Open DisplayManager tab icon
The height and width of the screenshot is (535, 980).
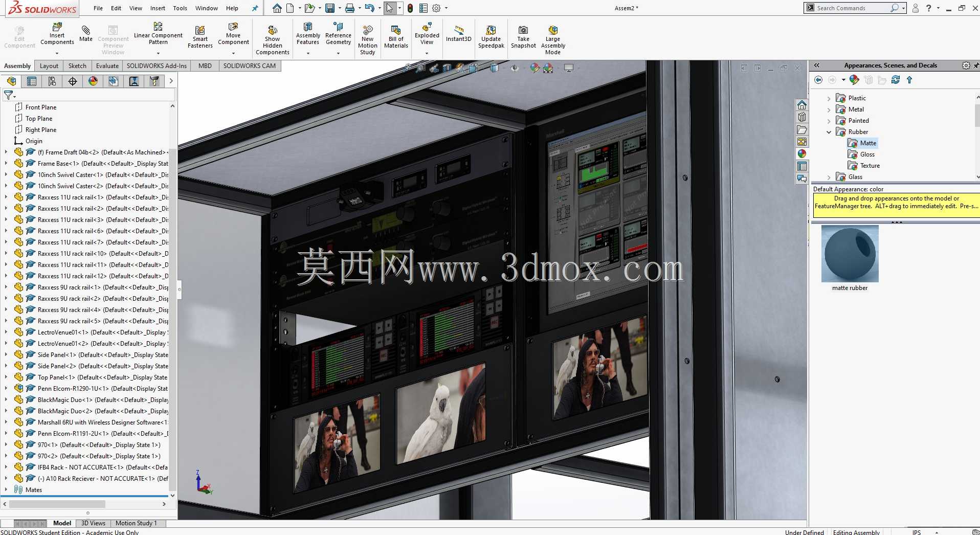(x=93, y=81)
